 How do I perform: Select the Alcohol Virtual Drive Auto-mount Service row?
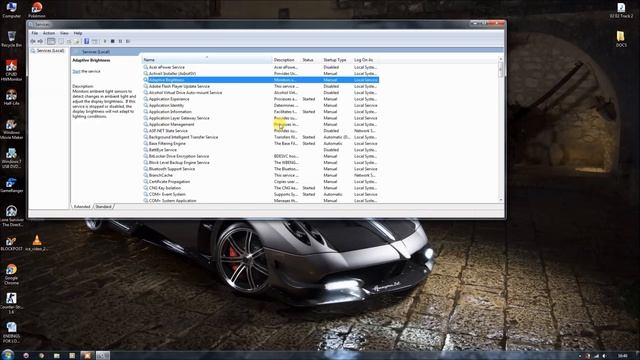[260, 93]
